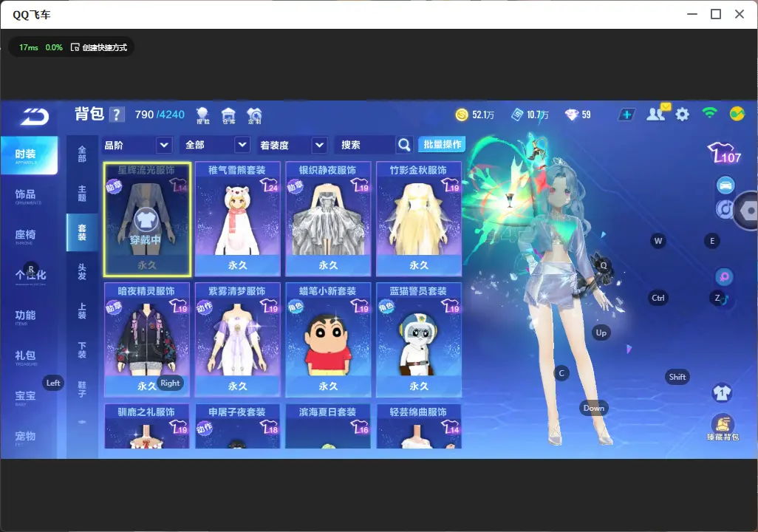Select the 星辉流光服饰 outfit card

coord(148,219)
